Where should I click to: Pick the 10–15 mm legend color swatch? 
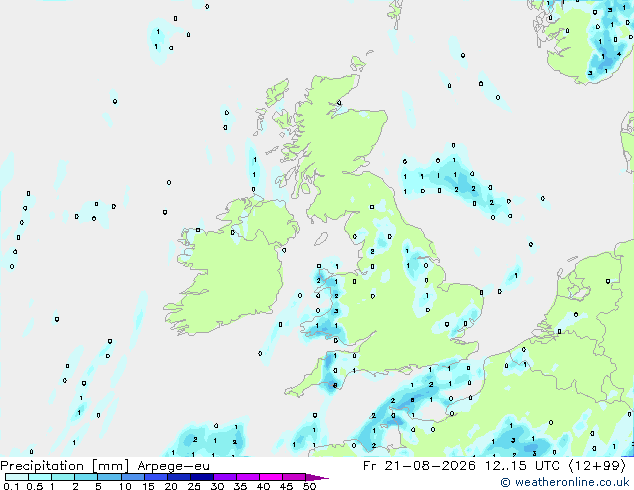pos(133,477)
